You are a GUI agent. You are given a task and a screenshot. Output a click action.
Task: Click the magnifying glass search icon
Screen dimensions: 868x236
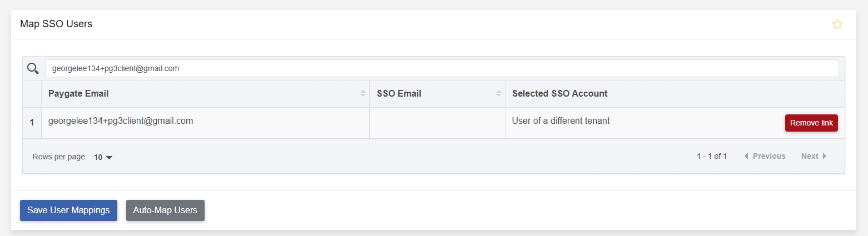click(33, 68)
